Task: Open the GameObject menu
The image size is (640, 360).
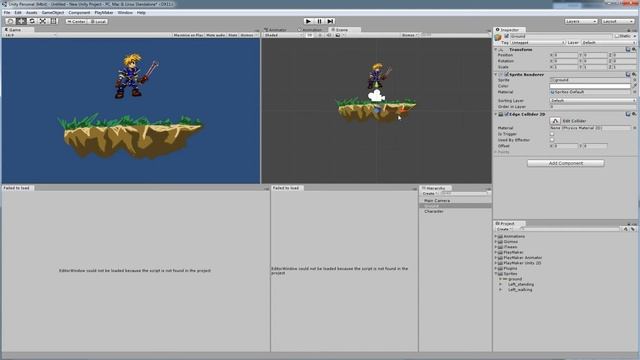Action: pyautogui.click(x=53, y=13)
